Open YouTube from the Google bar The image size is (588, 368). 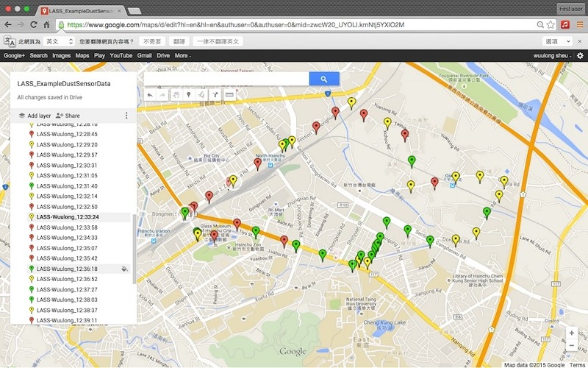[121, 56]
